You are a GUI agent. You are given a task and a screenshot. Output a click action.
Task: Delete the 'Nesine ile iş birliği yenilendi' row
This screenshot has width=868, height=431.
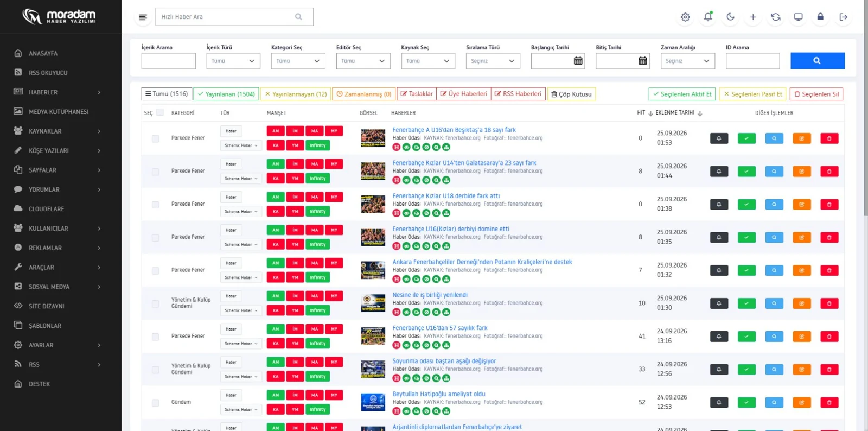829,303
